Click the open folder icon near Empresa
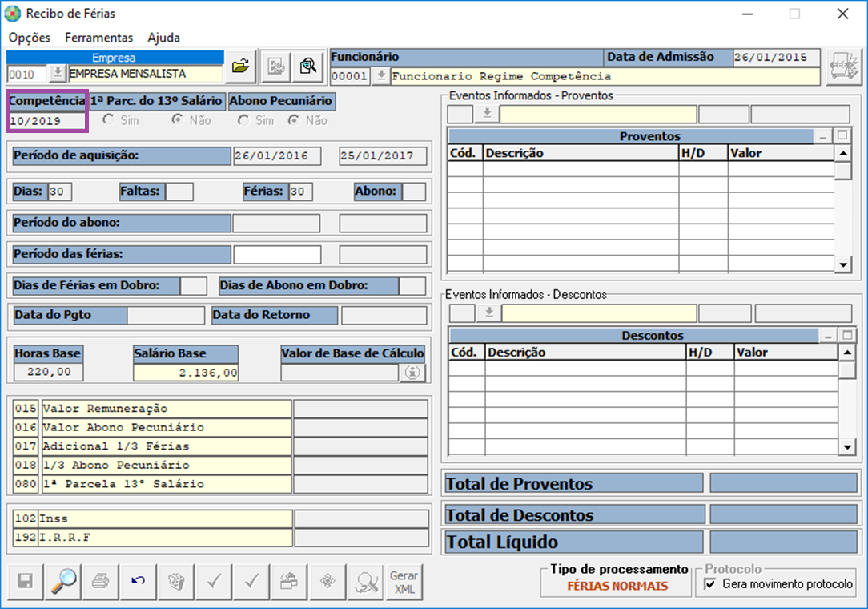Image resolution: width=868 pixels, height=609 pixels. [x=240, y=67]
